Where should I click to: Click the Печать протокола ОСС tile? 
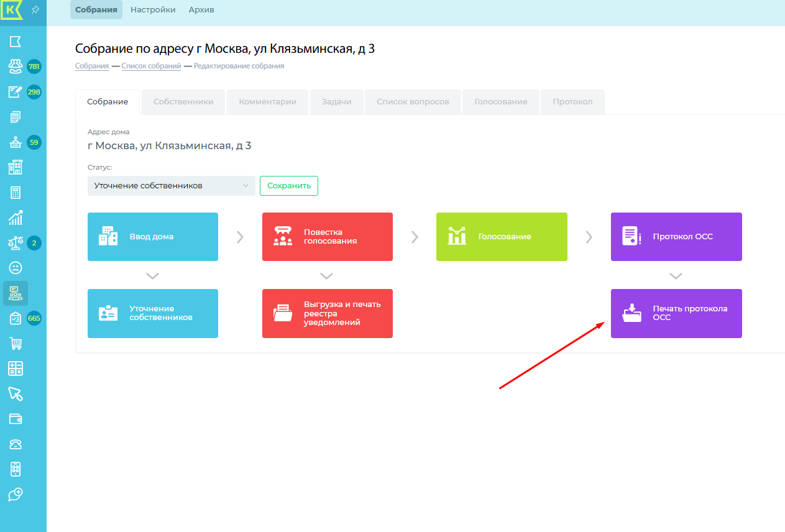point(676,313)
